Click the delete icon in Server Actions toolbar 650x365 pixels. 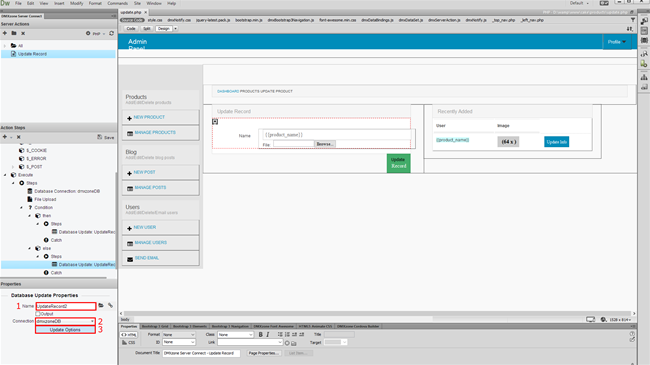(23, 33)
